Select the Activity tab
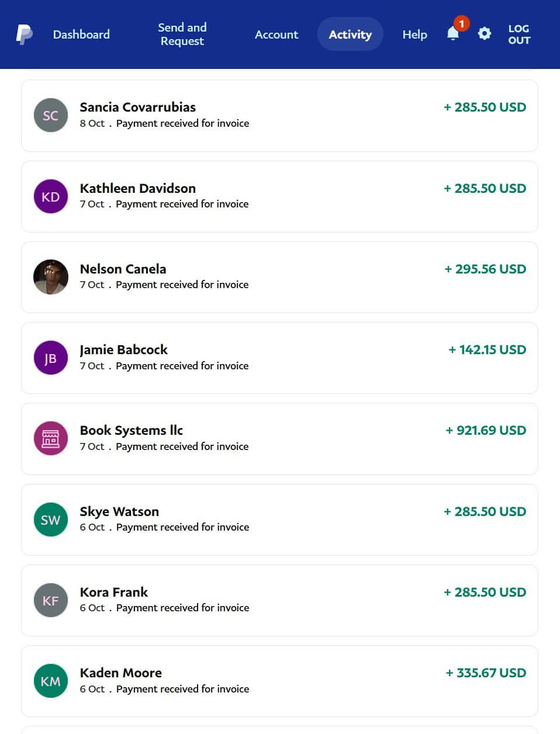The image size is (560, 734). point(350,34)
